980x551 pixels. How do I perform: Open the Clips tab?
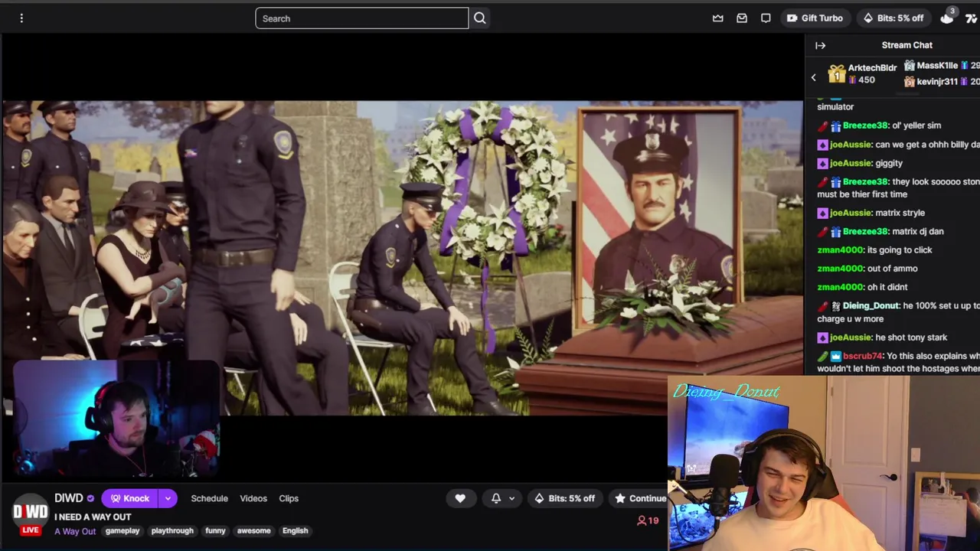coord(289,499)
